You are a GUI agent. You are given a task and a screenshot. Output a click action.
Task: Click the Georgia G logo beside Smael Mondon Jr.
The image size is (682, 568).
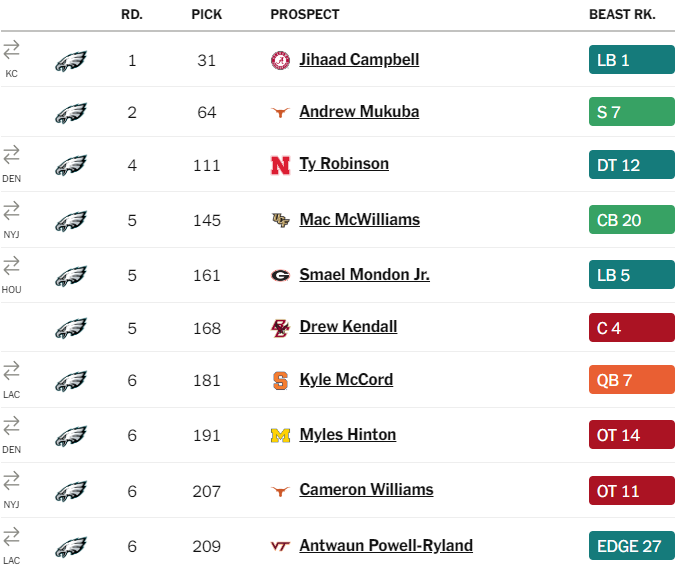coord(280,275)
